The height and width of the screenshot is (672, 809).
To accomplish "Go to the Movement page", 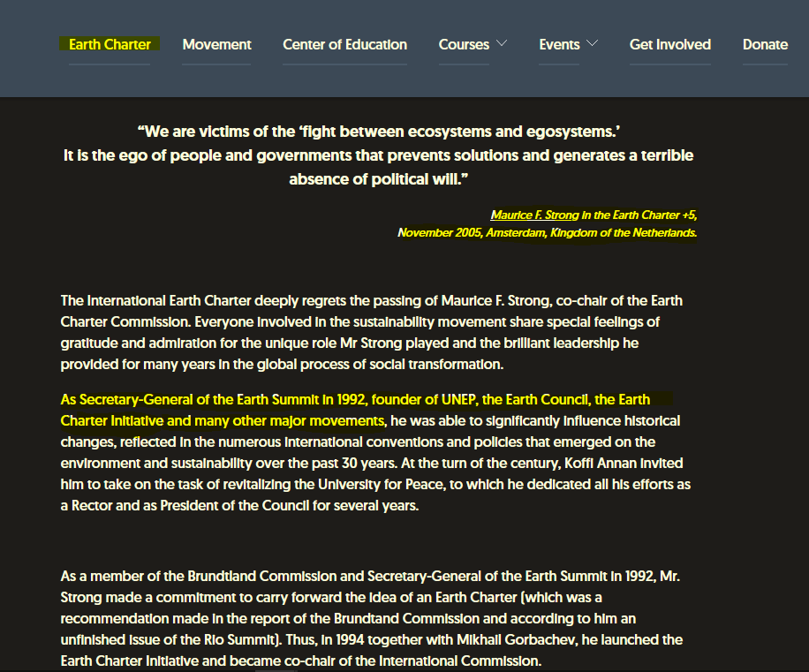I will pyautogui.click(x=216, y=44).
